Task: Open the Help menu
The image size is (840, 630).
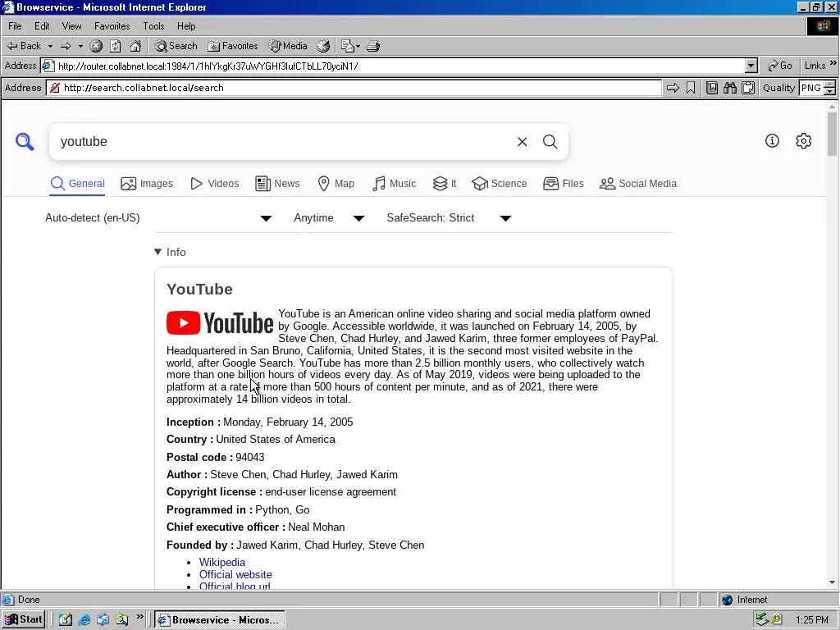Action: [x=186, y=25]
